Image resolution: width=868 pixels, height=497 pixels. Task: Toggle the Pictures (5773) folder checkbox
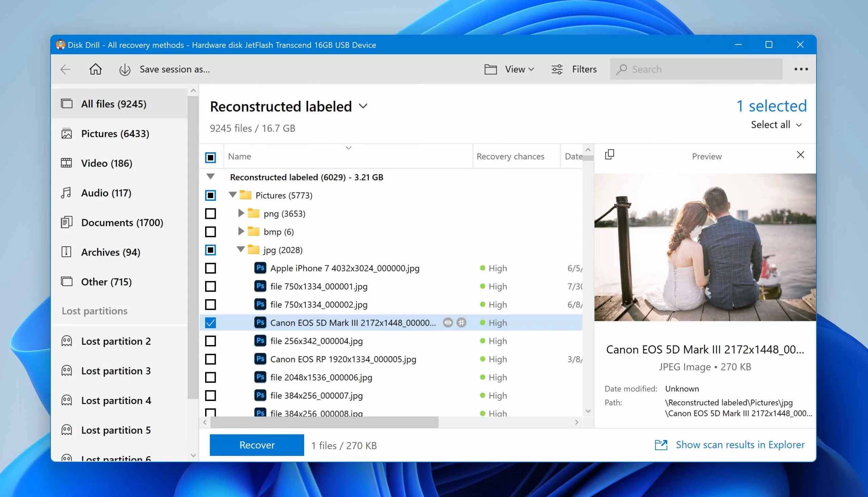pos(211,195)
